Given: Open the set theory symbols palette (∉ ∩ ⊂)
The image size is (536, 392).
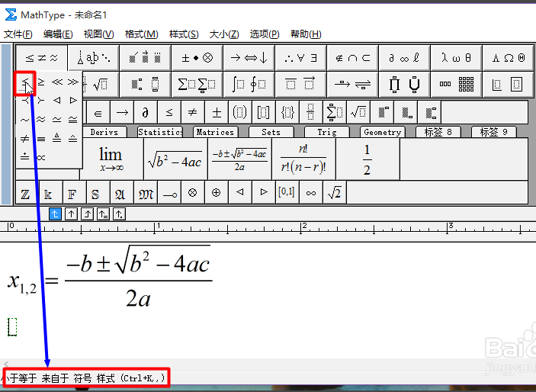Looking at the screenshot, I should (352, 57).
